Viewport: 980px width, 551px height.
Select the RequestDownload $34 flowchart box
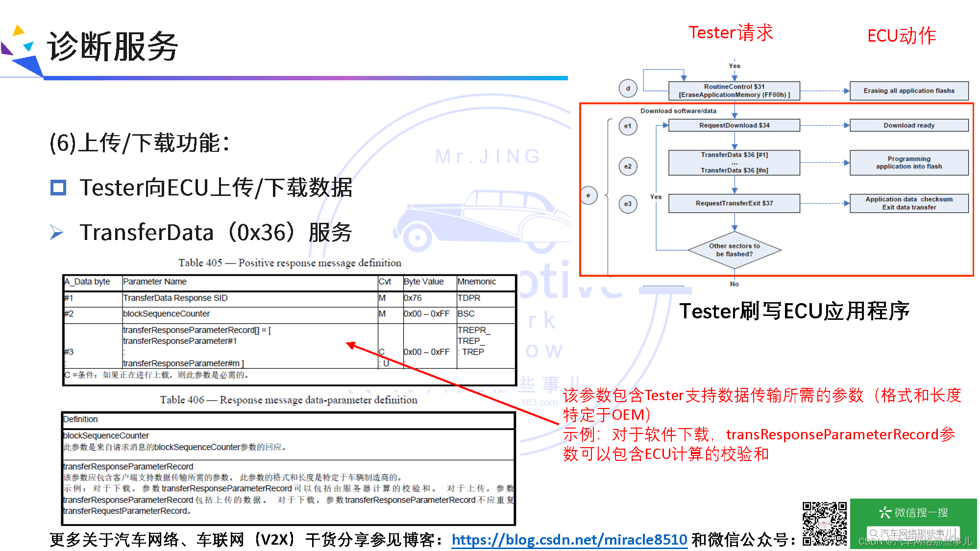point(734,125)
